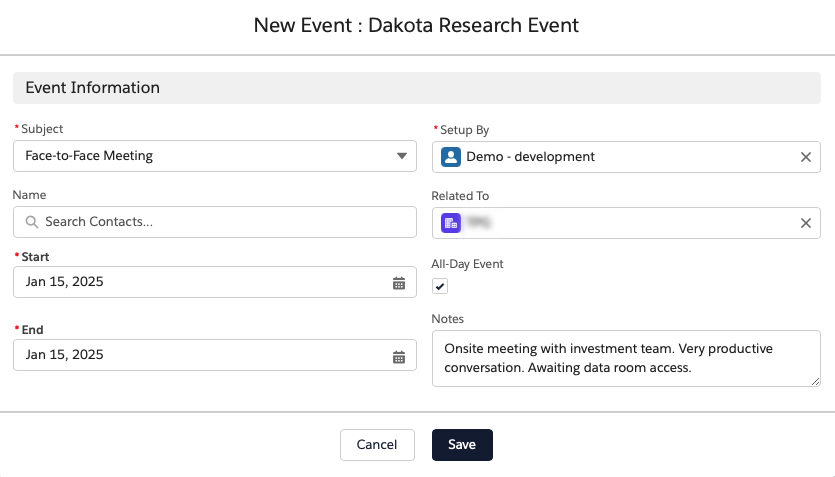Open the Subject combo box showing Face-to-Face Meeting
The image size is (835, 477).
[200, 156]
